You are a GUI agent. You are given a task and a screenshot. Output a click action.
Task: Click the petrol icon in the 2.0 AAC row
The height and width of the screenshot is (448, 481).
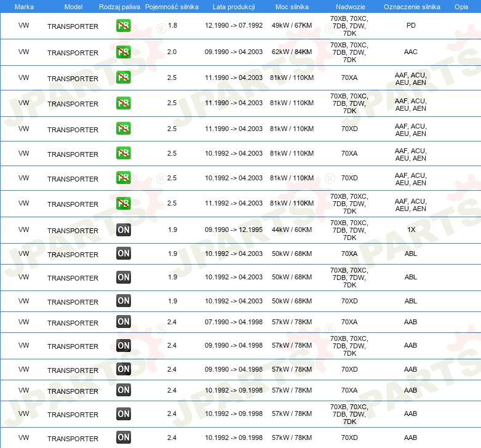pyautogui.click(x=123, y=52)
